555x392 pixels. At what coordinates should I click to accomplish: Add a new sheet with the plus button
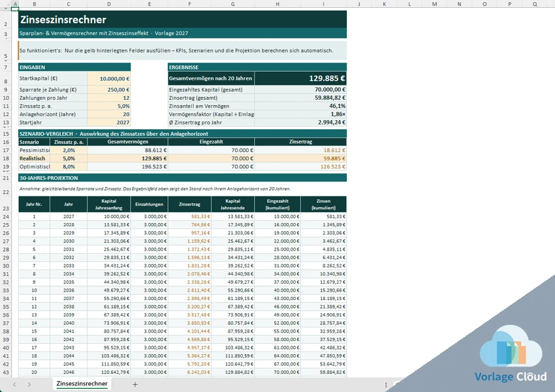click(x=135, y=384)
